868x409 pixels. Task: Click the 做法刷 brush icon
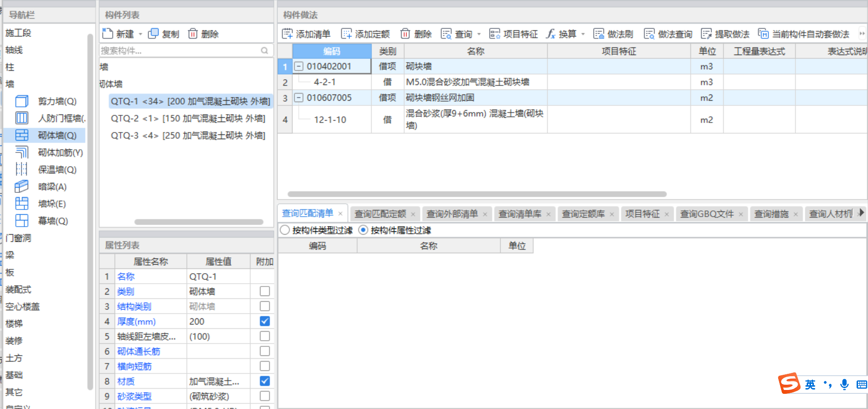click(x=599, y=34)
